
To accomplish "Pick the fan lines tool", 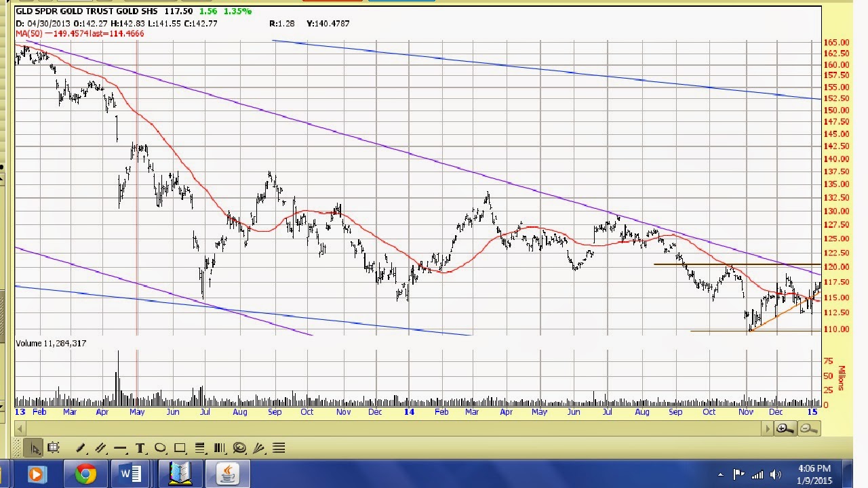I will [258, 448].
